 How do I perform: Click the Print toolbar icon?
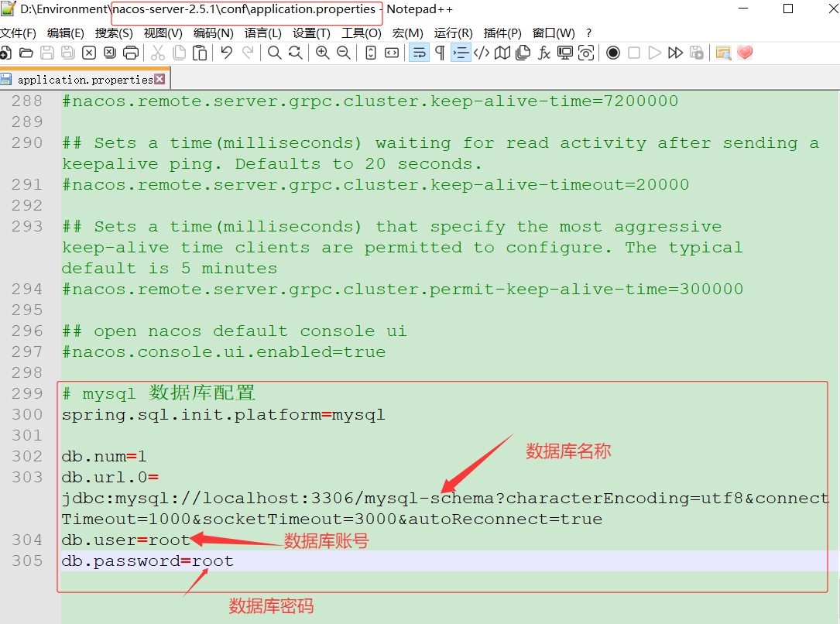click(x=131, y=53)
